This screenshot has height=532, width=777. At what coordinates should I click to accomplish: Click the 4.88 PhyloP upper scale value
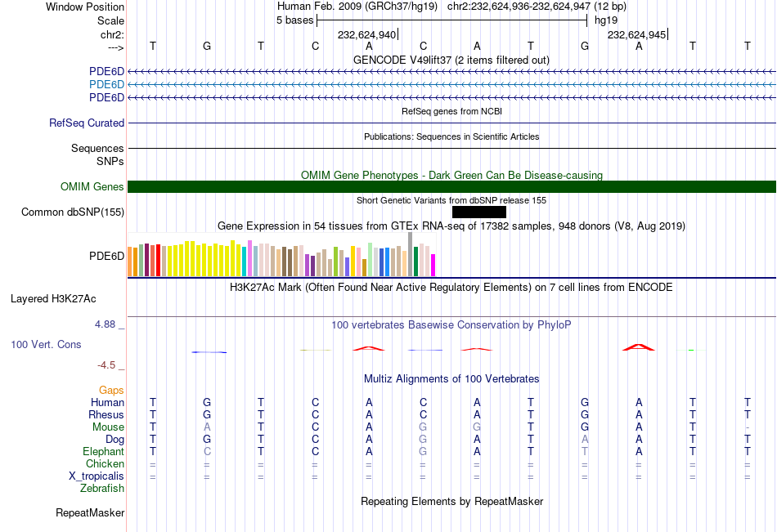tap(105, 324)
